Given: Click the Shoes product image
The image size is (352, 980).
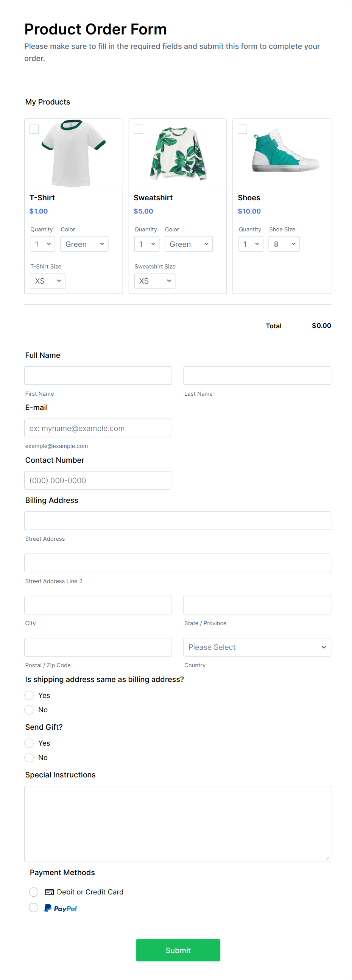Looking at the screenshot, I should [x=285, y=152].
